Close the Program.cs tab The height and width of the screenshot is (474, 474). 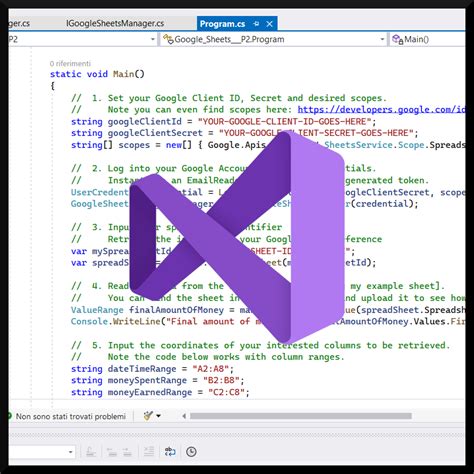click(x=269, y=24)
